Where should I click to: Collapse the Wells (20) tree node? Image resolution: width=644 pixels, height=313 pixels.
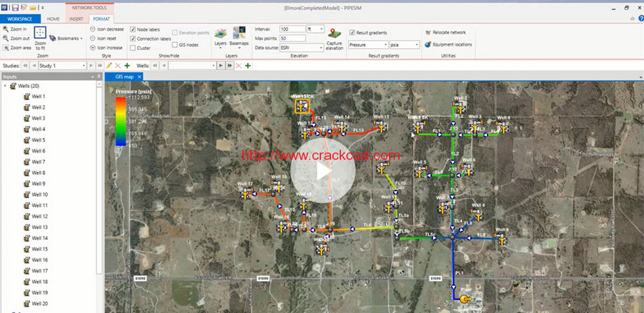point(5,87)
